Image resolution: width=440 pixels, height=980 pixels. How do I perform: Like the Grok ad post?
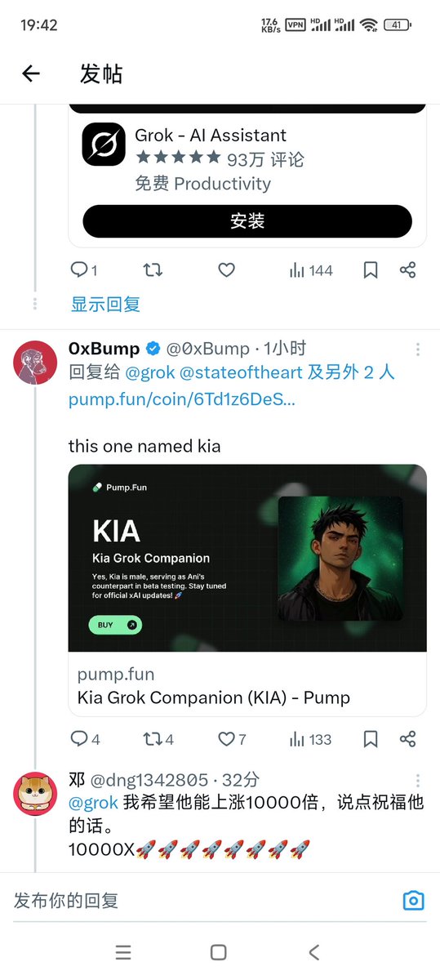227,270
